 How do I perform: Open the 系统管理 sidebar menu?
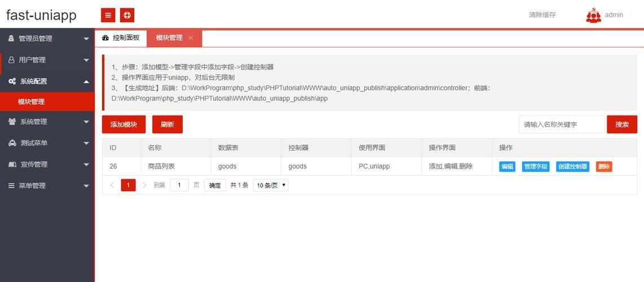click(x=47, y=121)
